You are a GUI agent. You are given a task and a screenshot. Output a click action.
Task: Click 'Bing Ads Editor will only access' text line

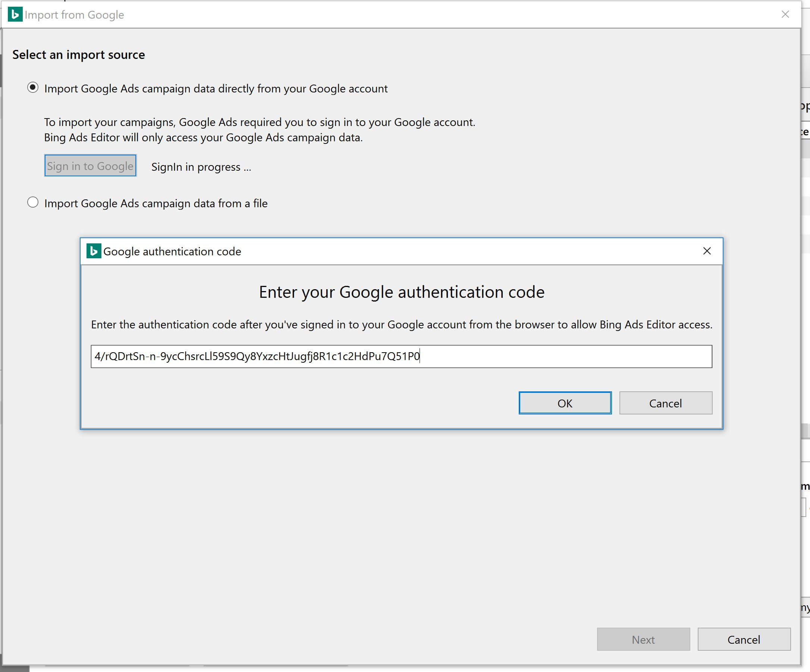(203, 138)
